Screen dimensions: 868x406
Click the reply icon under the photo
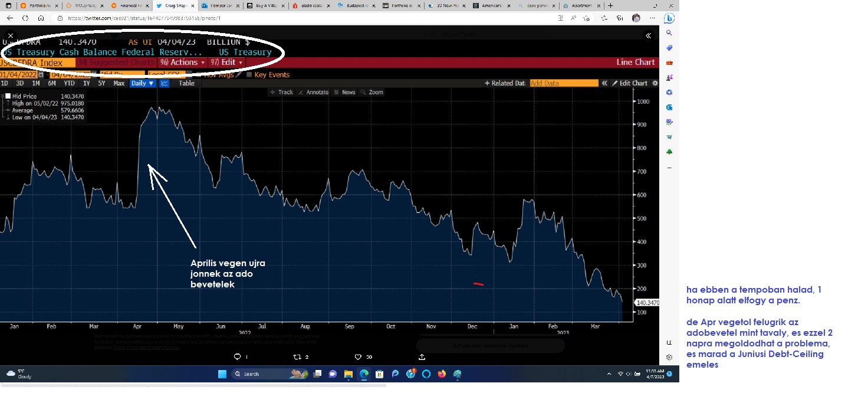pos(237,357)
